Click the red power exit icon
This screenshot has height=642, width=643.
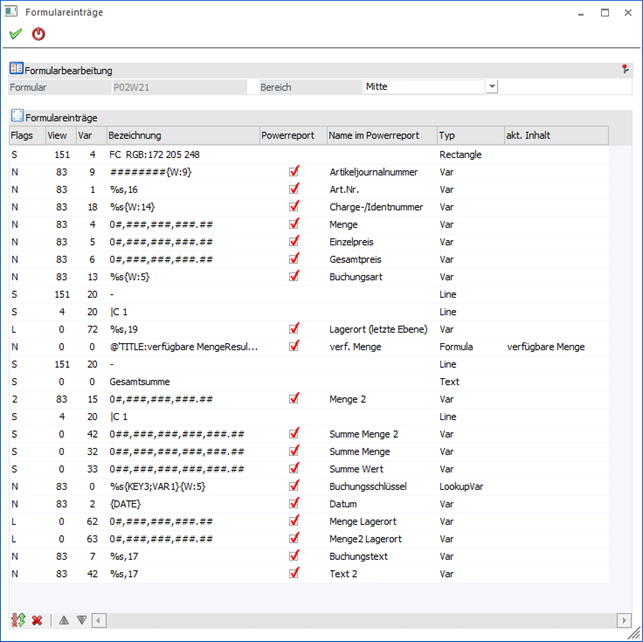coord(39,34)
